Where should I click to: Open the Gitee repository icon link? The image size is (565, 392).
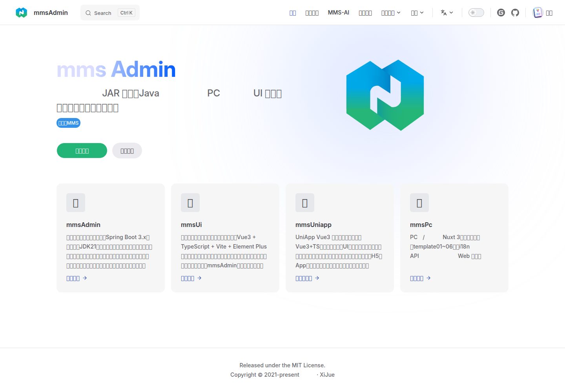(x=501, y=13)
